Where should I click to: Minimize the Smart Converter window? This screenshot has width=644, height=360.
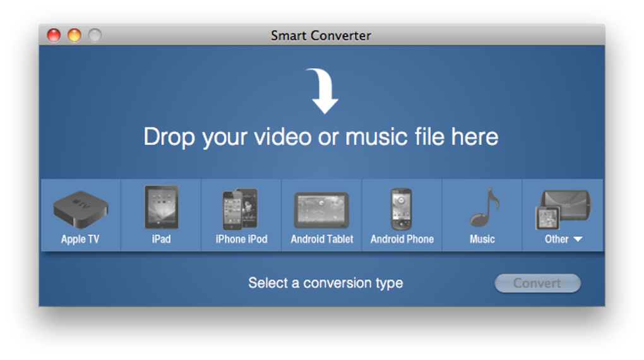(x=75, y=35)
